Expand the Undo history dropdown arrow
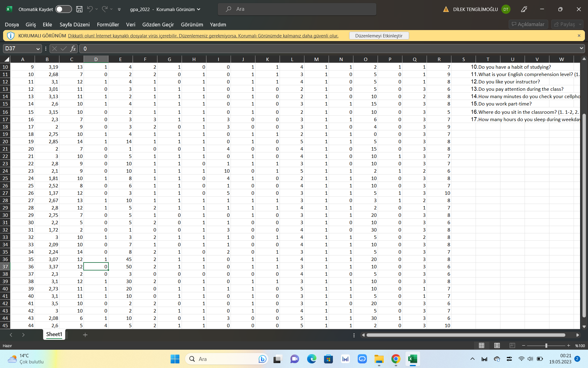 pos(96,9)
